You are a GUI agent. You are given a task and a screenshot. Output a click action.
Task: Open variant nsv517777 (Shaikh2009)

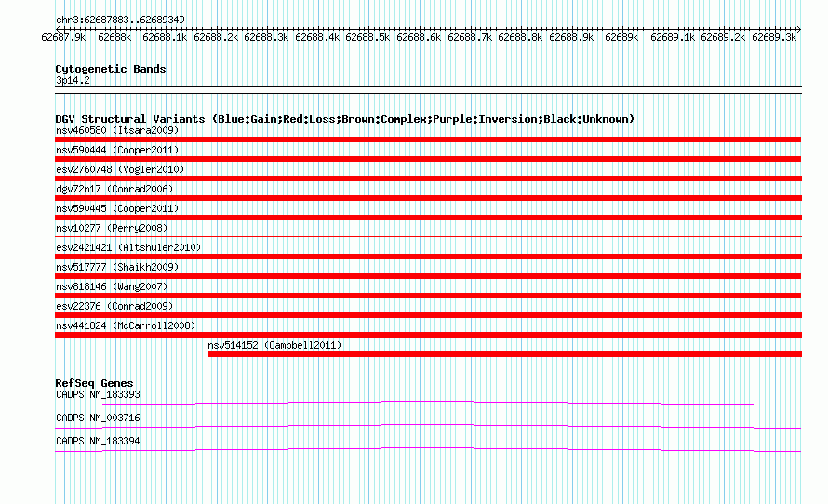click(117, 267)
